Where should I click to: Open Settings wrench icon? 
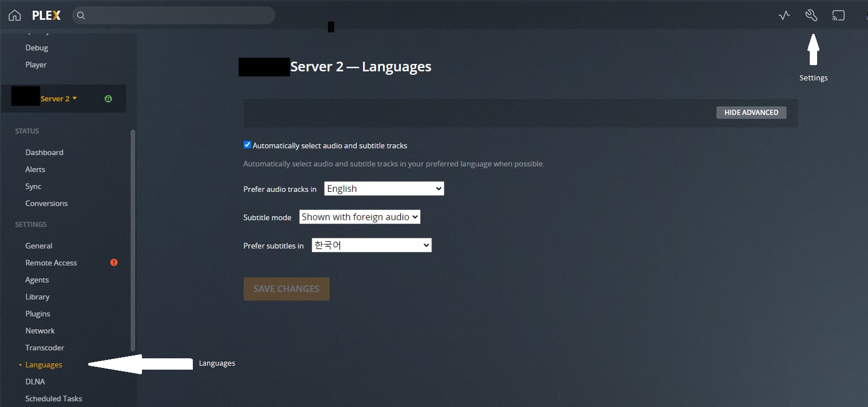pyautogui.click(x=811, y=15)
